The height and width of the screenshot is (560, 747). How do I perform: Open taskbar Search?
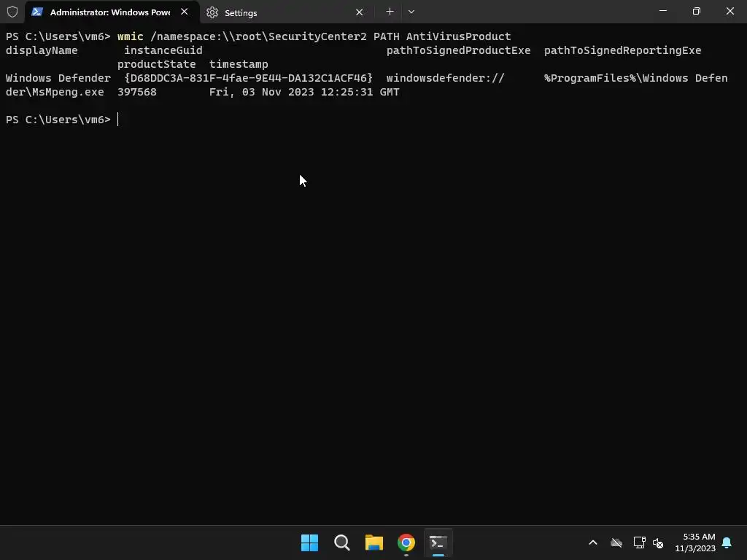tap(341, 542)
